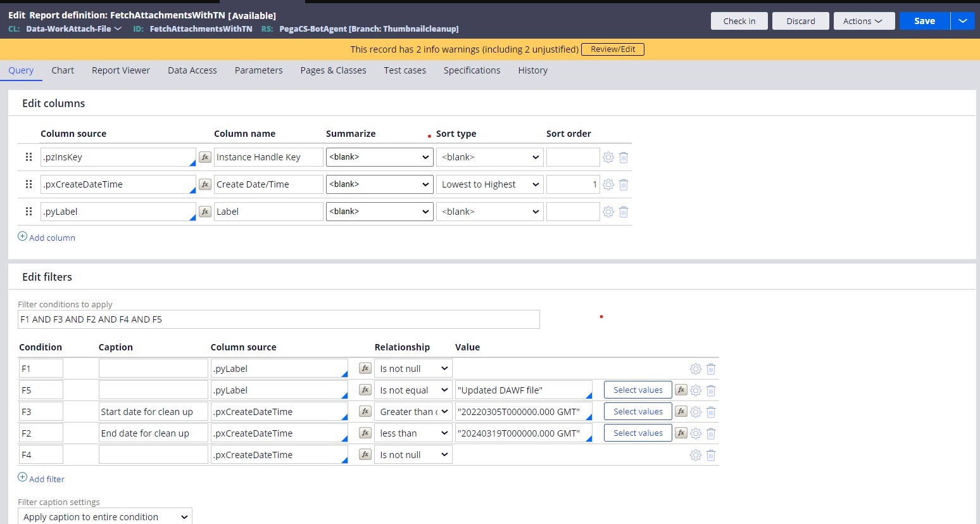Delete filter F2 row
The width and height of the screenshot is (980, 524).
click(x=711, y=433)
